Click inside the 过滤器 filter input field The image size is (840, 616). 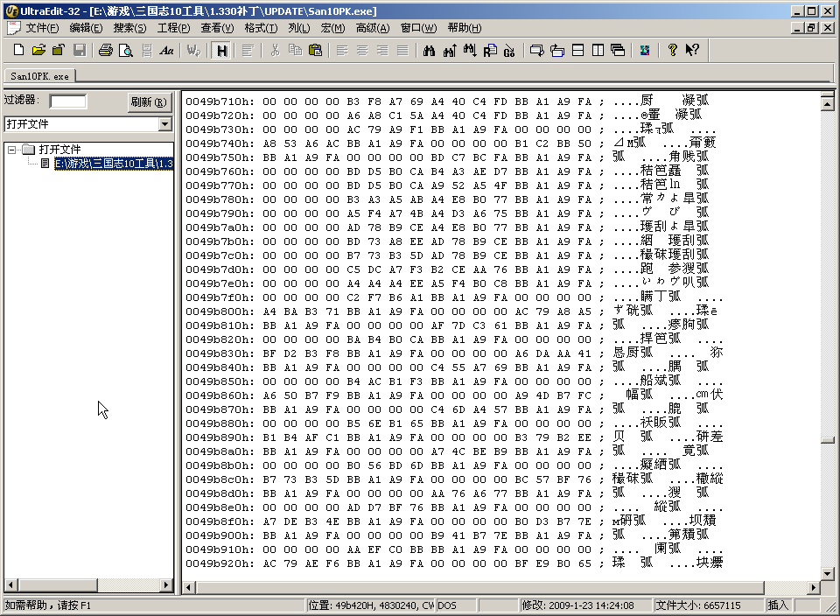coord(68,101)
